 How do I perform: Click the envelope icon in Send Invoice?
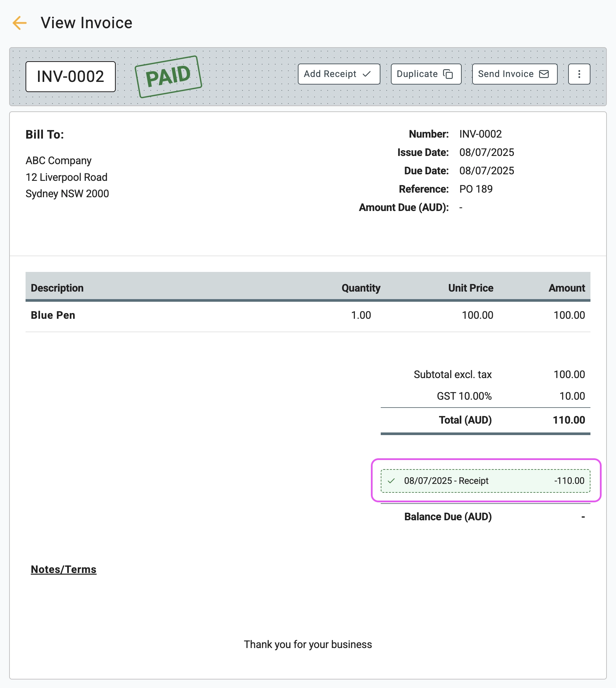[544, 74]
